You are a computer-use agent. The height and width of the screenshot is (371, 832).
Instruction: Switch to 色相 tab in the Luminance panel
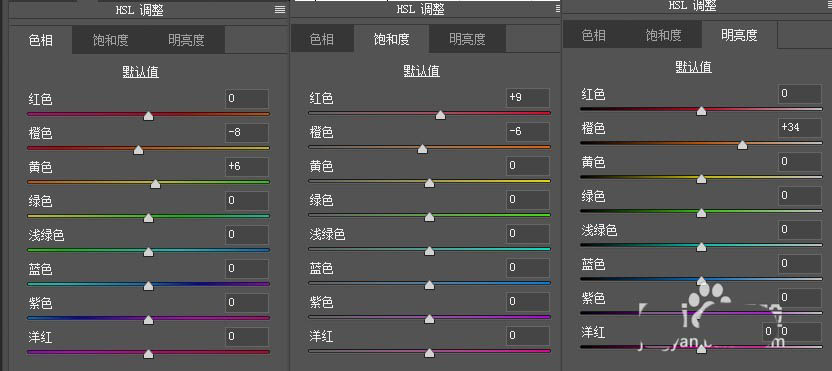tap(594, 35)
